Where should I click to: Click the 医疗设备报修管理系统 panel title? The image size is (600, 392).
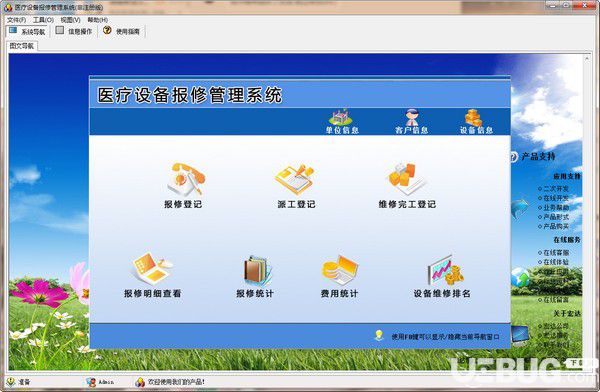pyautogui.click(x=190, y=95)
